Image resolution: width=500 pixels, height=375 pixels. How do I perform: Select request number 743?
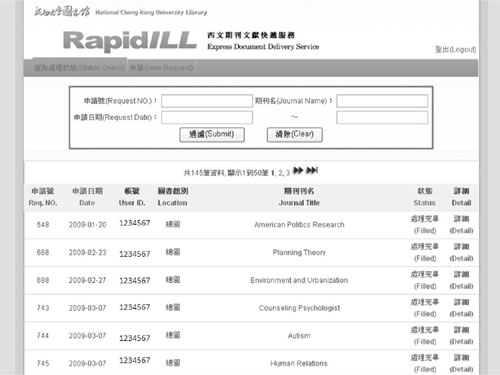[x=43, y=308]
